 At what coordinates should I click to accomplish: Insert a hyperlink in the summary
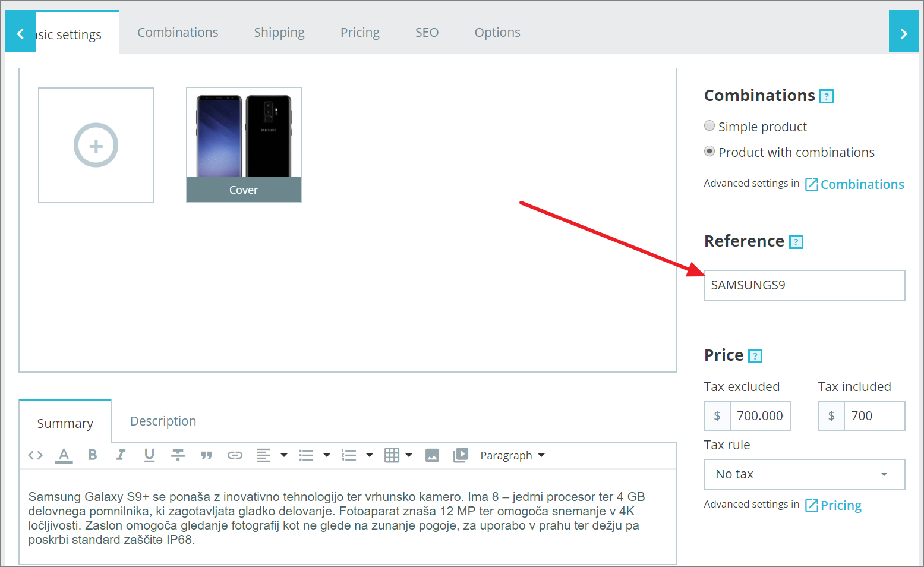(235, 455)
